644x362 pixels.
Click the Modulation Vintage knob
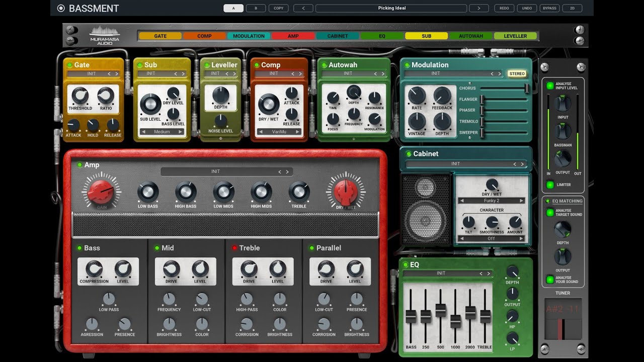(x=417, y=122)
